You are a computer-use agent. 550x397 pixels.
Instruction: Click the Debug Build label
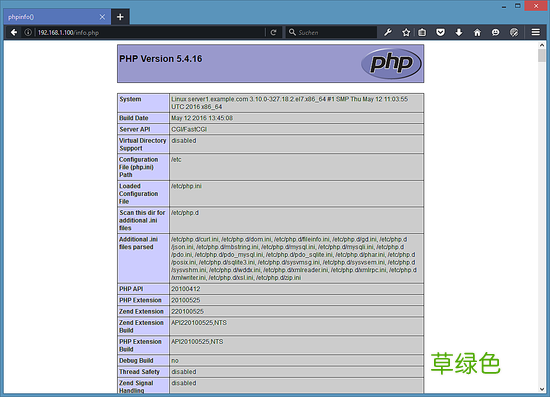pyautogui.click(x=136, y=361)
